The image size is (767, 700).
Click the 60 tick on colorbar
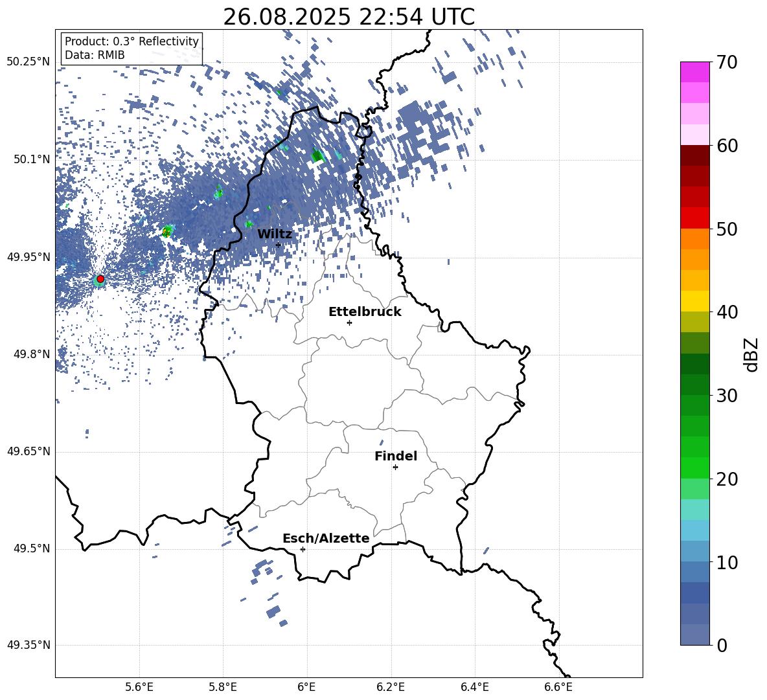(x=726, y=146)
